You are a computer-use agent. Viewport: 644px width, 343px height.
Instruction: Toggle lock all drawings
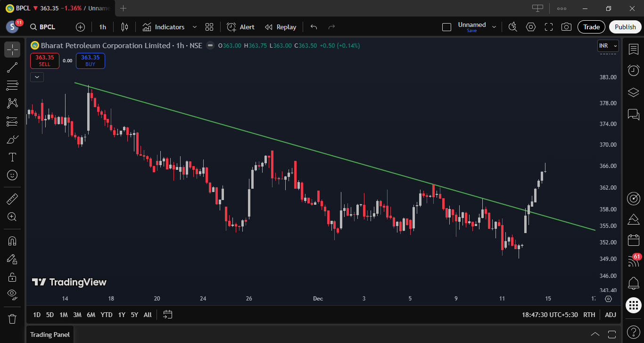click(12, 276)
